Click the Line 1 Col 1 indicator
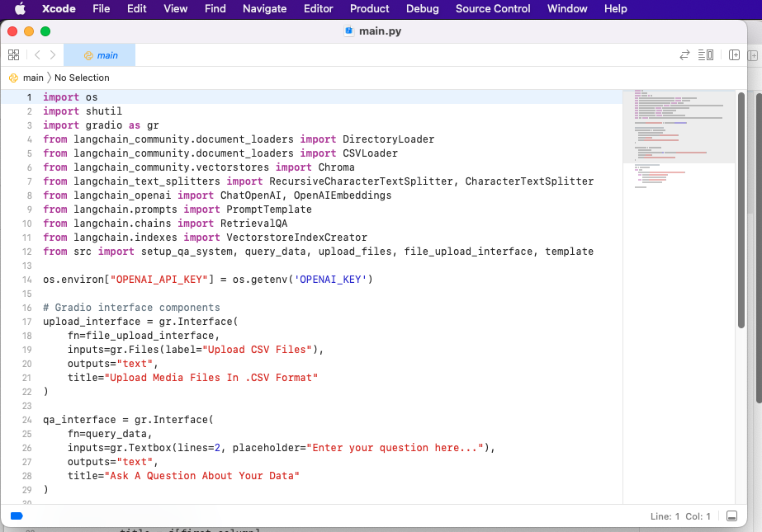The image size is (762, 532). pos(680,516)
